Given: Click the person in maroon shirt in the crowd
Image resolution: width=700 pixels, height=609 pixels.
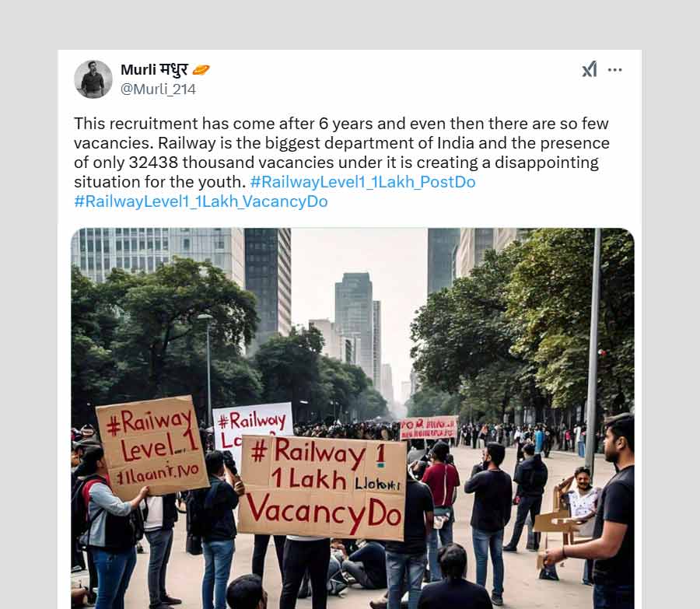Looking at the screenshot, I should pyautogui.click(x=440, y=486).
